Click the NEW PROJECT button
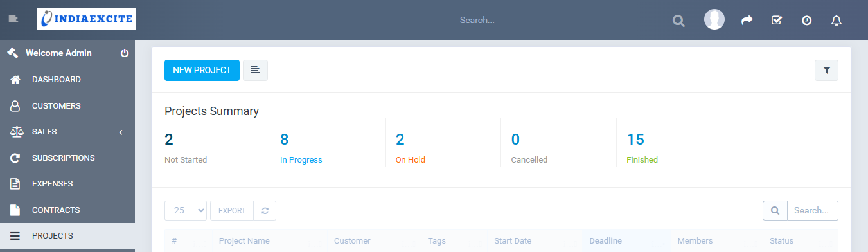 tap(202, 70)
